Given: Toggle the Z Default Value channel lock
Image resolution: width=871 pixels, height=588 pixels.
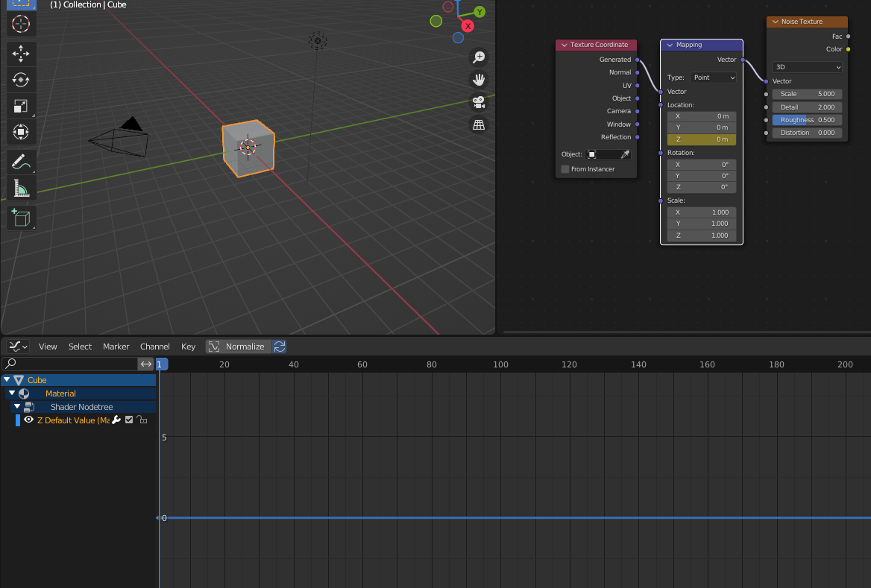Looking at the screenshot, I should click(x=142, y=420).
